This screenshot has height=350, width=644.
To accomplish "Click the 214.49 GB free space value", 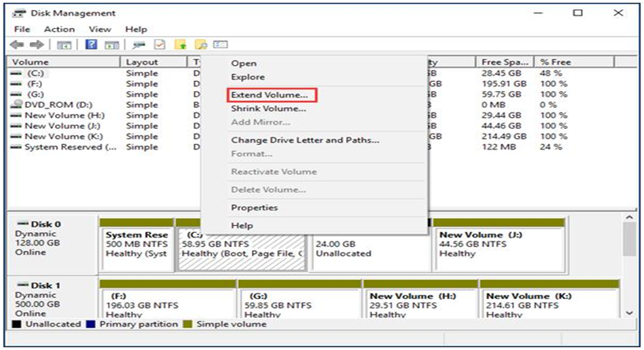I will (x=504, y=136).
